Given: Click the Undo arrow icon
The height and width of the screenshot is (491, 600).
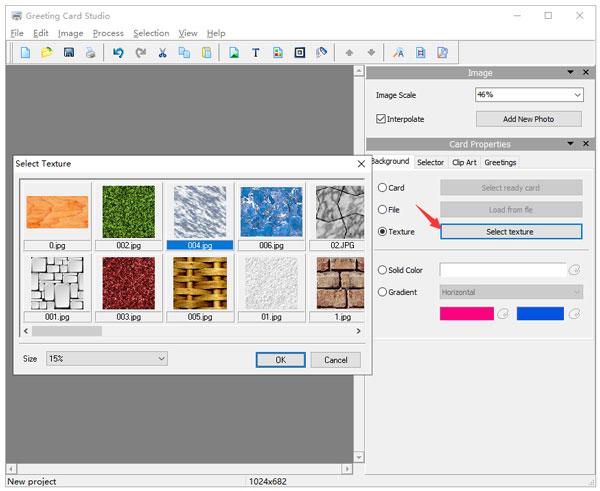Looking at the screenshot, I should (x=118, y=53).
